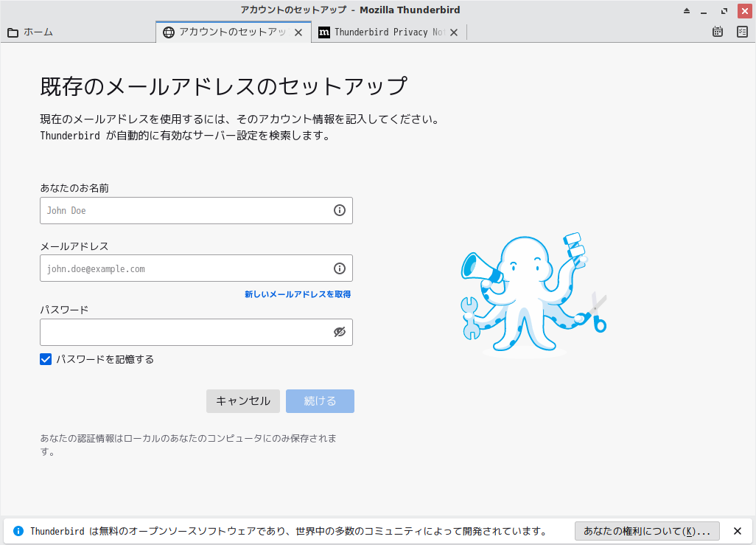
Task: Open the tasks tab icon
Action: click(742, 32)
